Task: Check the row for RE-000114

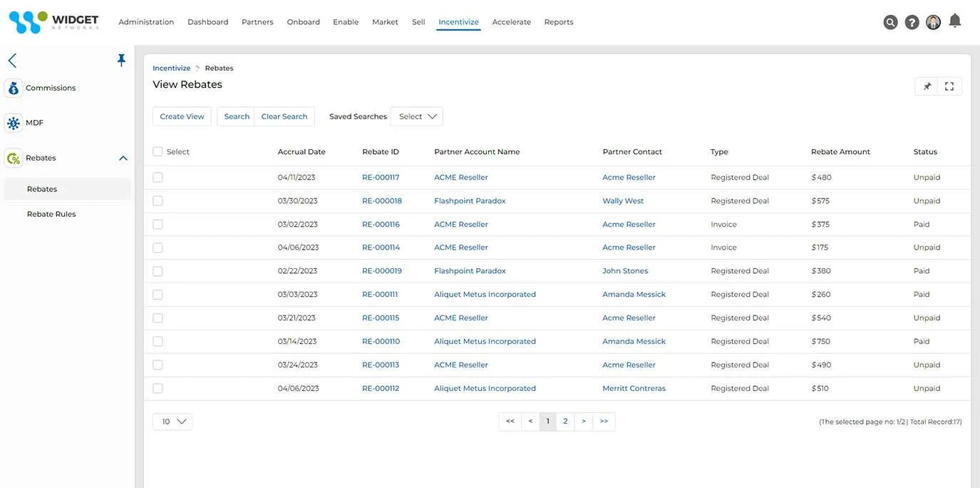Action: 158,248
